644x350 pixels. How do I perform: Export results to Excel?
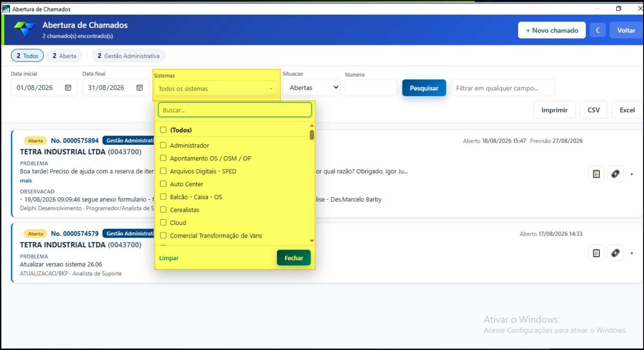(627, 110)
